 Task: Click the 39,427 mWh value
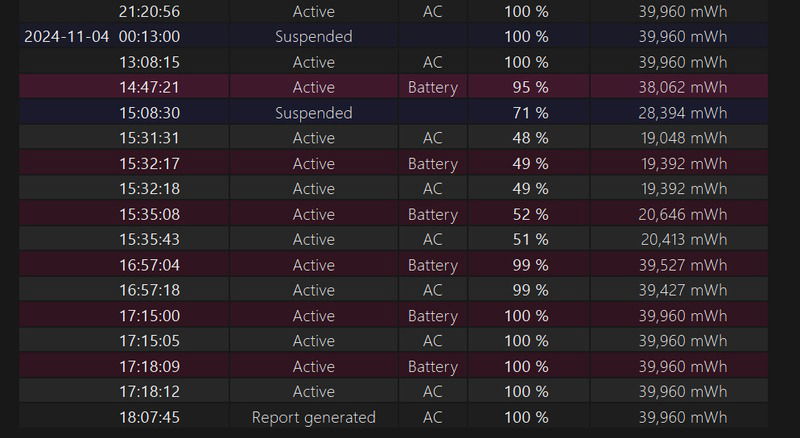683,290
